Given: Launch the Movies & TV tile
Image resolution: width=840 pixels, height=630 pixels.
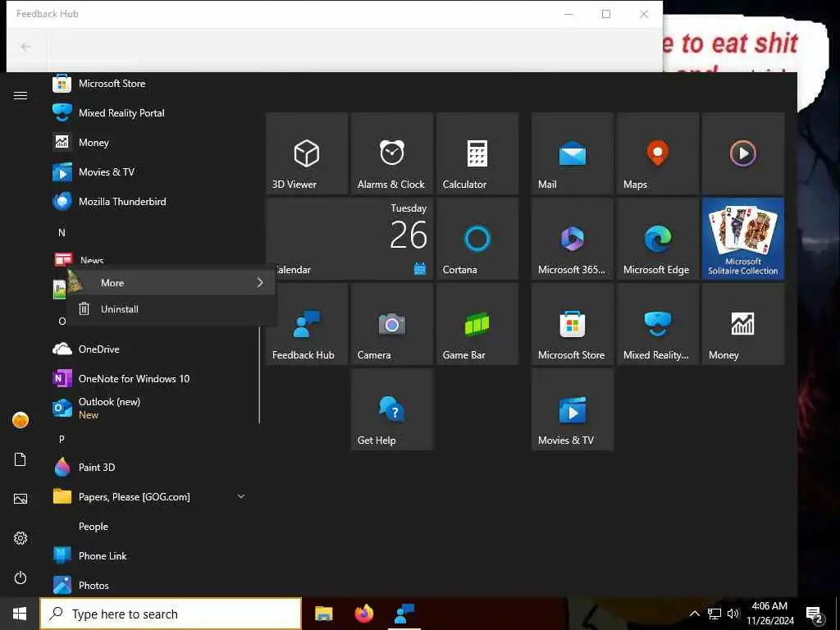Looking at the screenshot, I should [572, 409].
